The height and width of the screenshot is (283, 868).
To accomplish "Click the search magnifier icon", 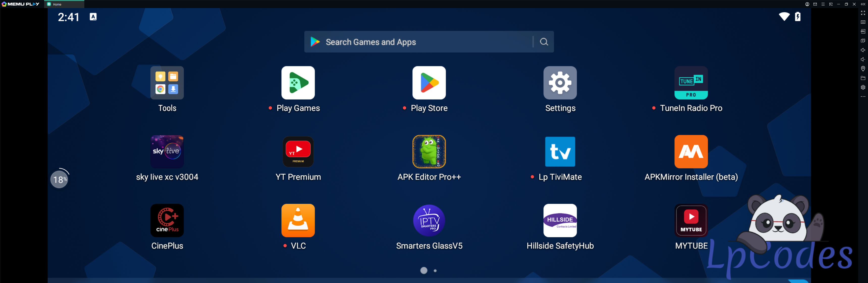I will [x=544, y=42].
